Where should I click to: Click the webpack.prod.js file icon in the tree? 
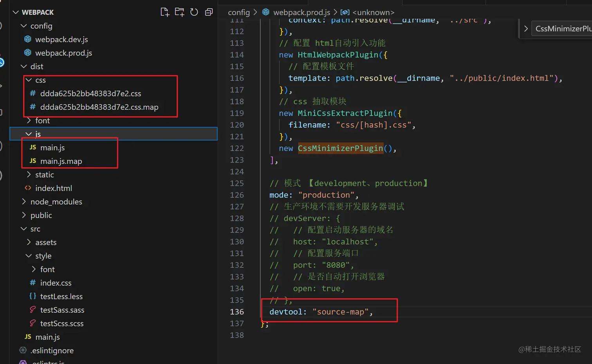pyautogui.click(x=28, y=53)
